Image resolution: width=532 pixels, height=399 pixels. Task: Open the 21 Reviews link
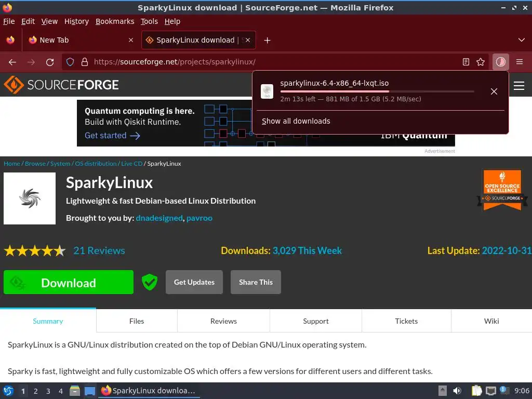coord(99,251)
